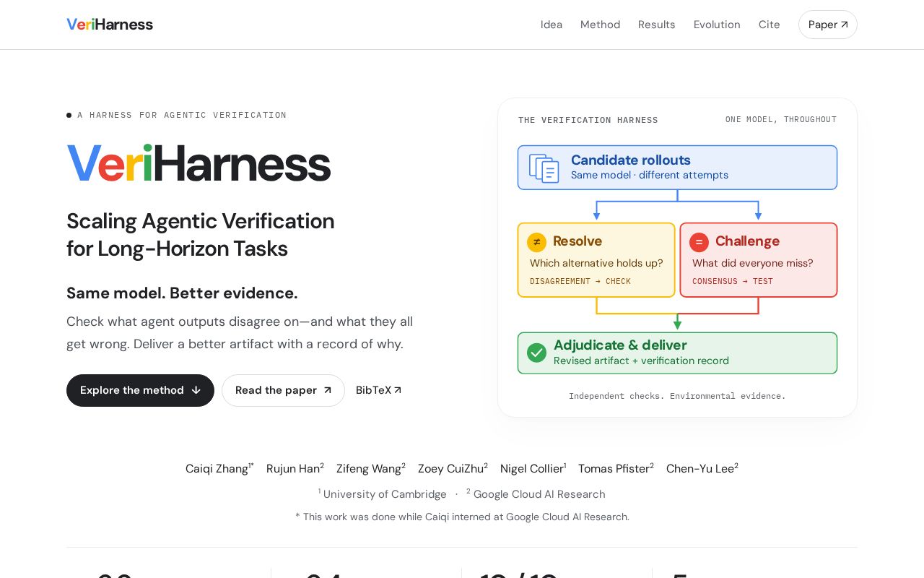Click the Read the paper button
Image resolution: width=924 pixels, height=578 pixels.
click(283, 390)
